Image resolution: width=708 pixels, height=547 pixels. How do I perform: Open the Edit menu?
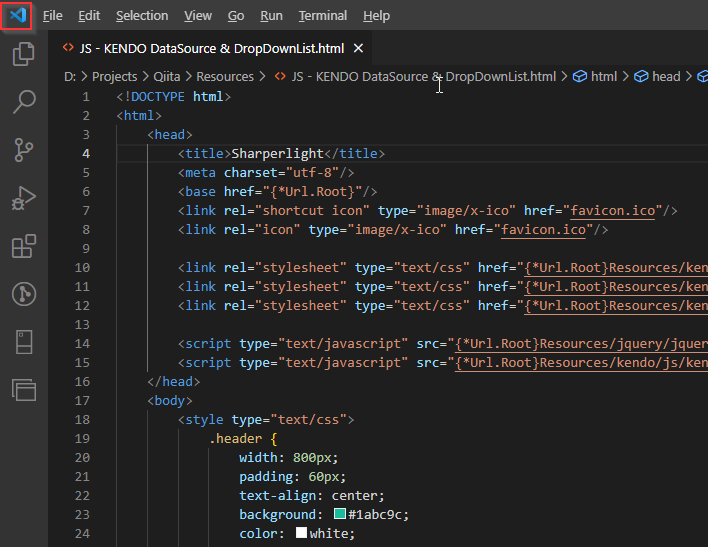(x=89, y=16)
